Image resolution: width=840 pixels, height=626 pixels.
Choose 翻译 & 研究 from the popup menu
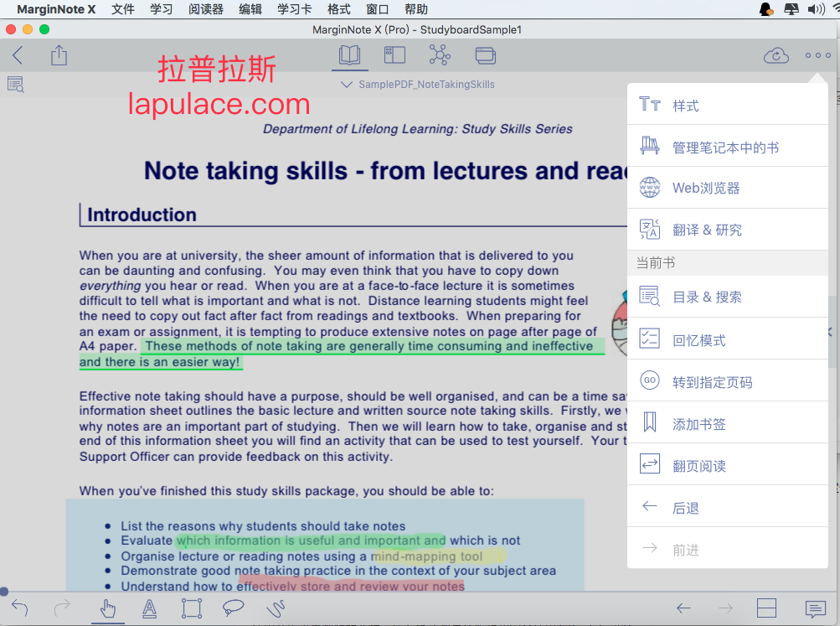click(728, 230)
